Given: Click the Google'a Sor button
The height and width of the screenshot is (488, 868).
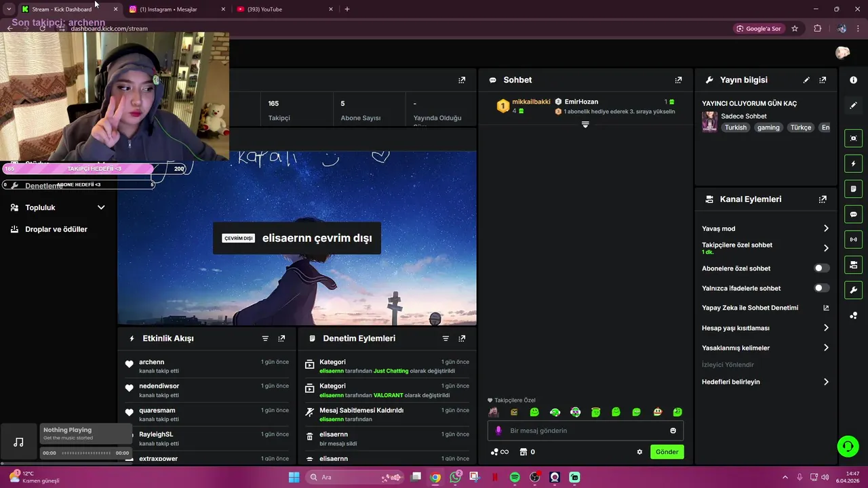Looking at the screenshot, I should tap(759, 28).
